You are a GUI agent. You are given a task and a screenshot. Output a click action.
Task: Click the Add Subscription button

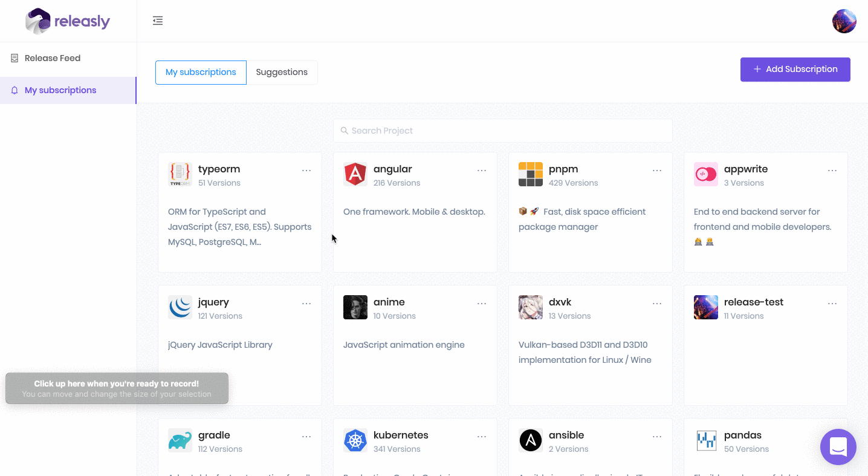click(795, 70)
